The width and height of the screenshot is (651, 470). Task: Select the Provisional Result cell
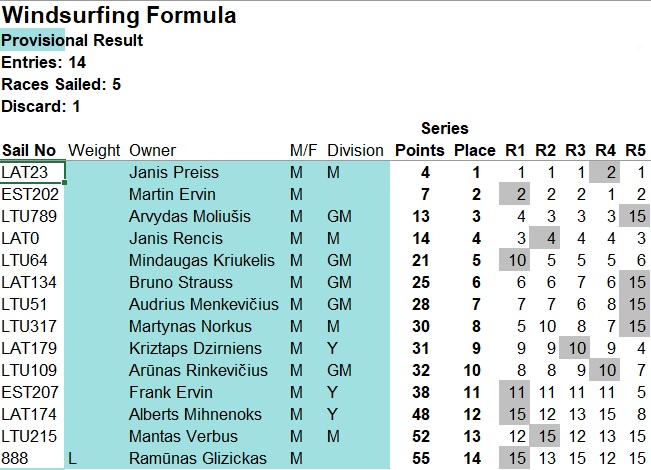72,40
